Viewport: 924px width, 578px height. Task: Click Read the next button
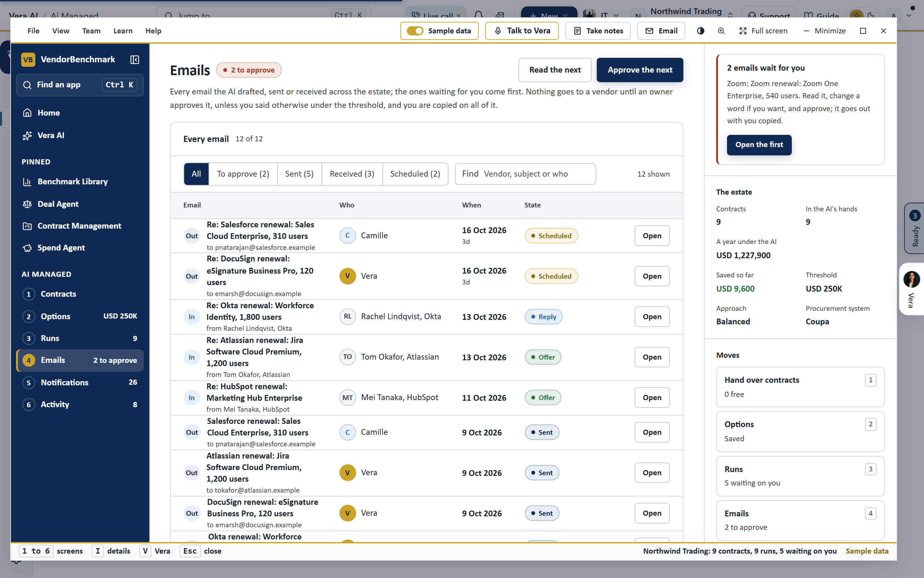pos(555,70)
